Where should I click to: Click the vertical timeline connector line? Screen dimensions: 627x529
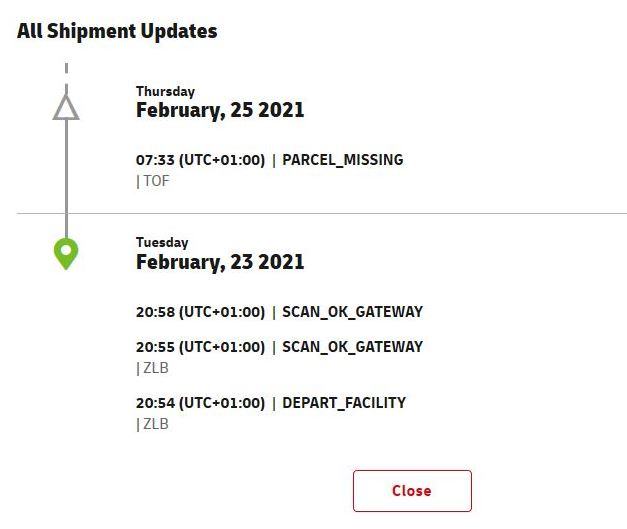66,179
